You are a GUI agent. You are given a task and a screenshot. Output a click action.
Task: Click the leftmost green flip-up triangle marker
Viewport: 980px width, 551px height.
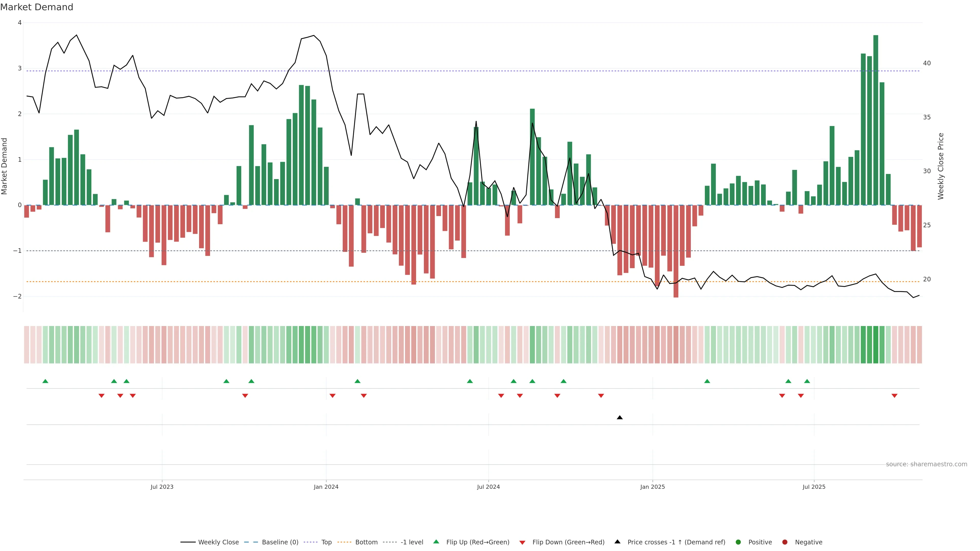[45, 381]
